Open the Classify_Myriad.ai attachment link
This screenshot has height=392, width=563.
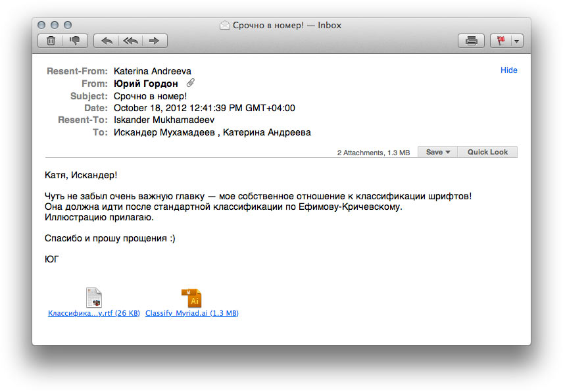191,314
